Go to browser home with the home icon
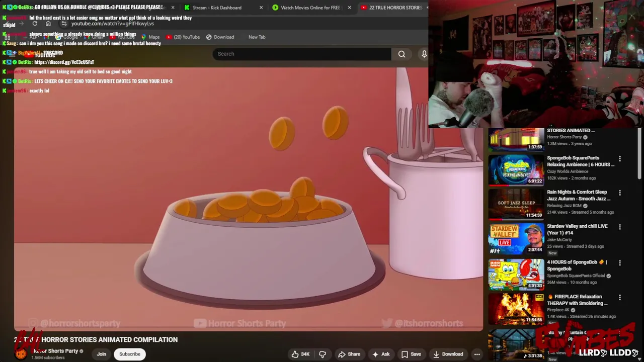The height and width of the screenshot is (362, 644). (48, 24)
